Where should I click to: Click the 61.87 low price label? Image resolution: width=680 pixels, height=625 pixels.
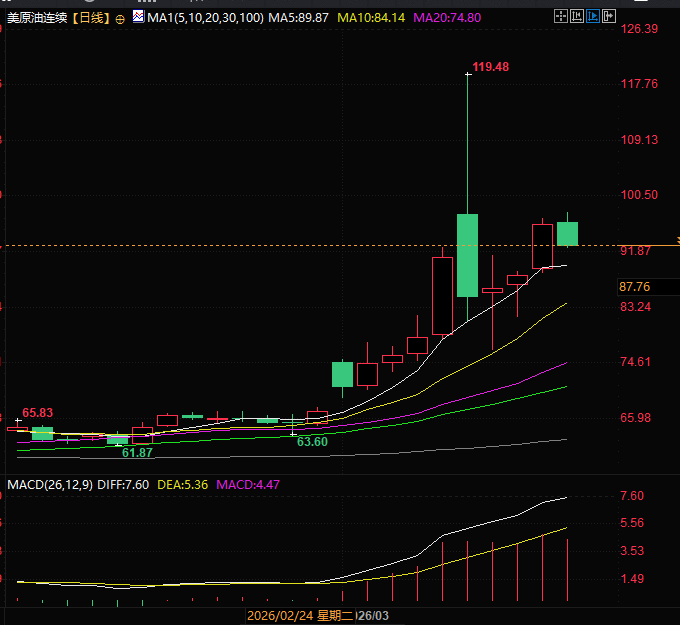click(137, 453)
